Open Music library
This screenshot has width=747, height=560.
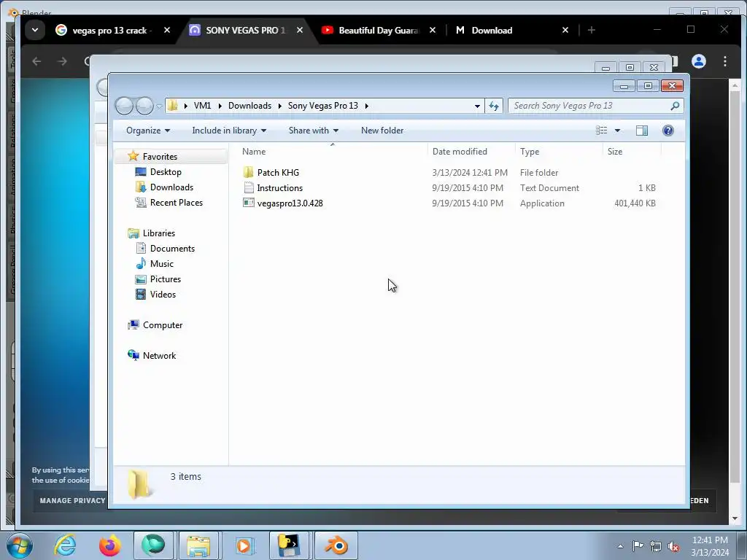[x=161, y=263]
